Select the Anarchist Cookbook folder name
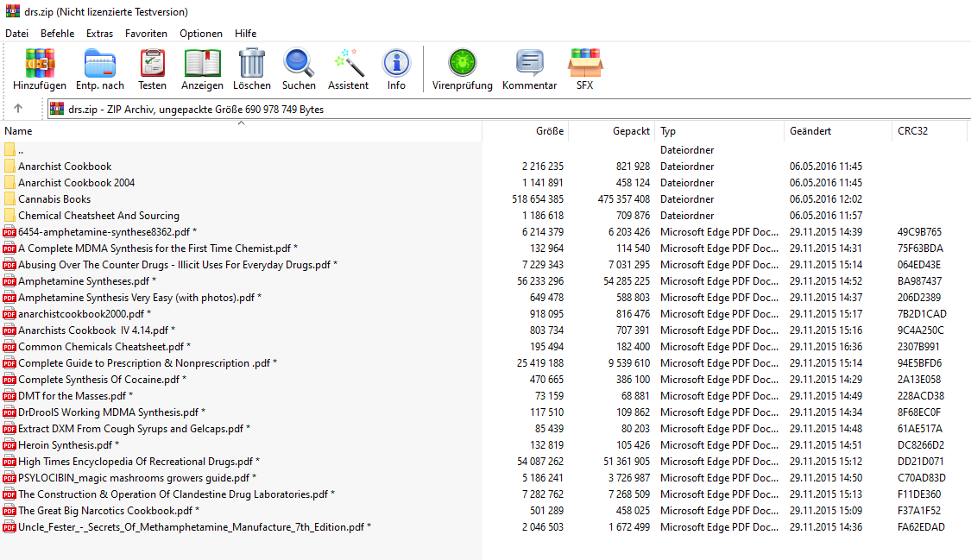This screenshot has height=560, width=971. pos(65,167)
